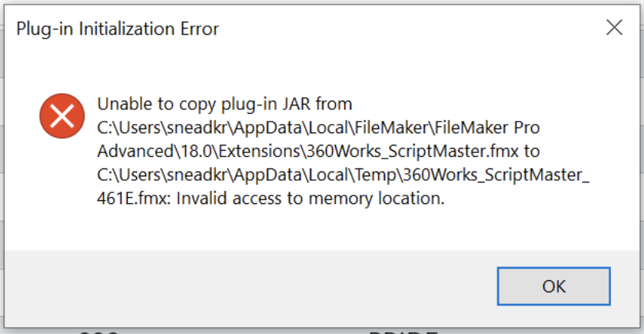Click the 'Extensions' folder name in path
This screenshot has width=644, height=334.
[258, 152]
